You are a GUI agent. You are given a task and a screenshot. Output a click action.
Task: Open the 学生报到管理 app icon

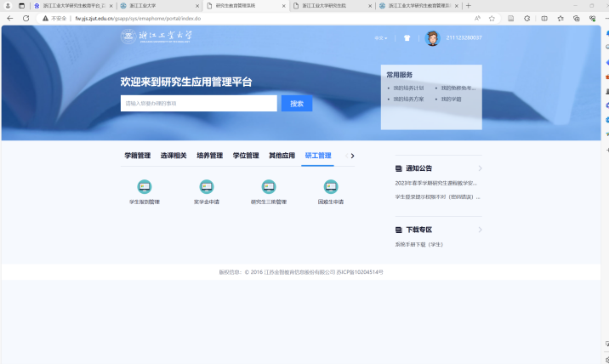tap(145, 187)
